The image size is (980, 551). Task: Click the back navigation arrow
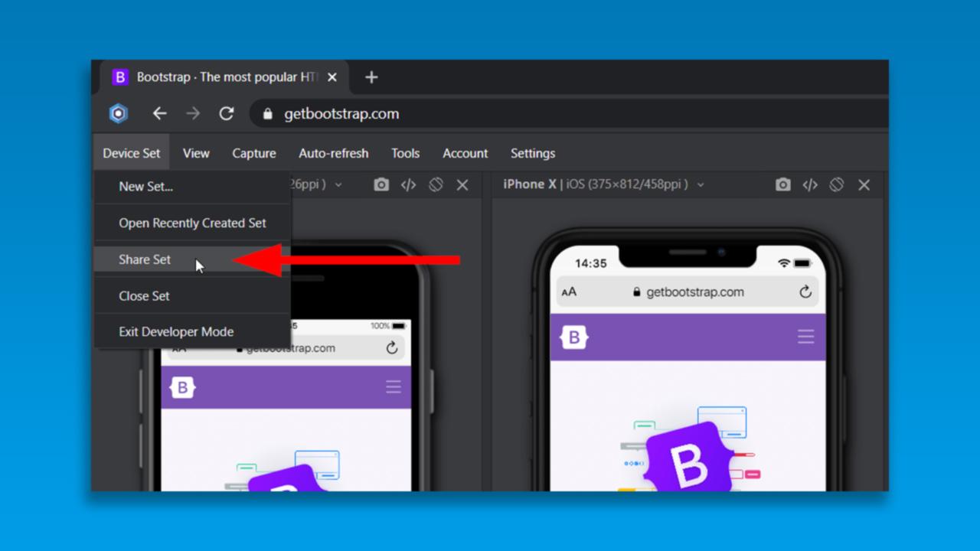pyautogui.click(x=159, y=112)
